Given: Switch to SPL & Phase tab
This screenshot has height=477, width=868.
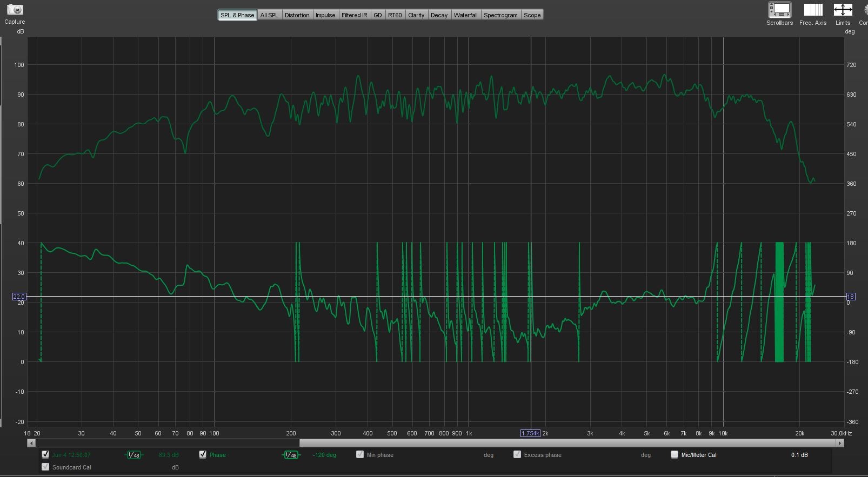Looking at the screenshot, I should (x=237, y=15).
